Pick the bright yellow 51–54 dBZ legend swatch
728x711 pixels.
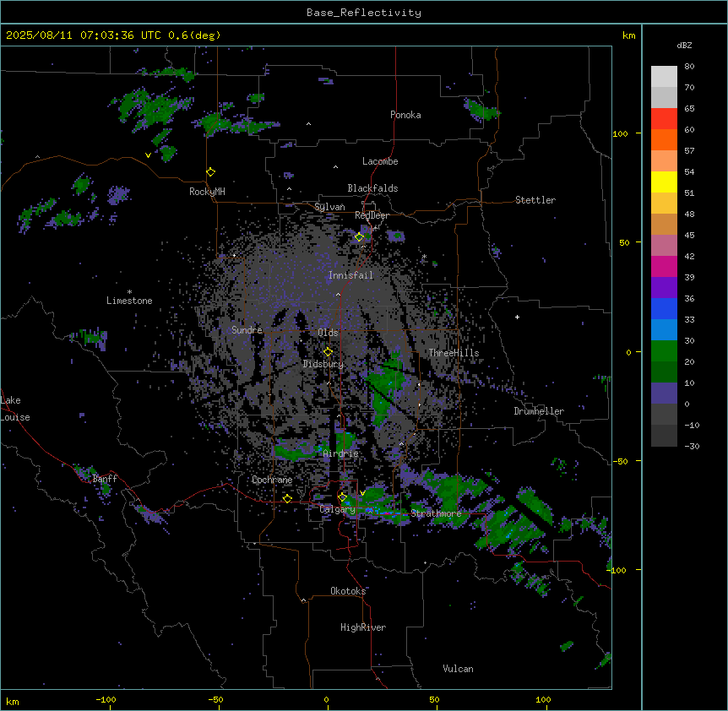664,182
